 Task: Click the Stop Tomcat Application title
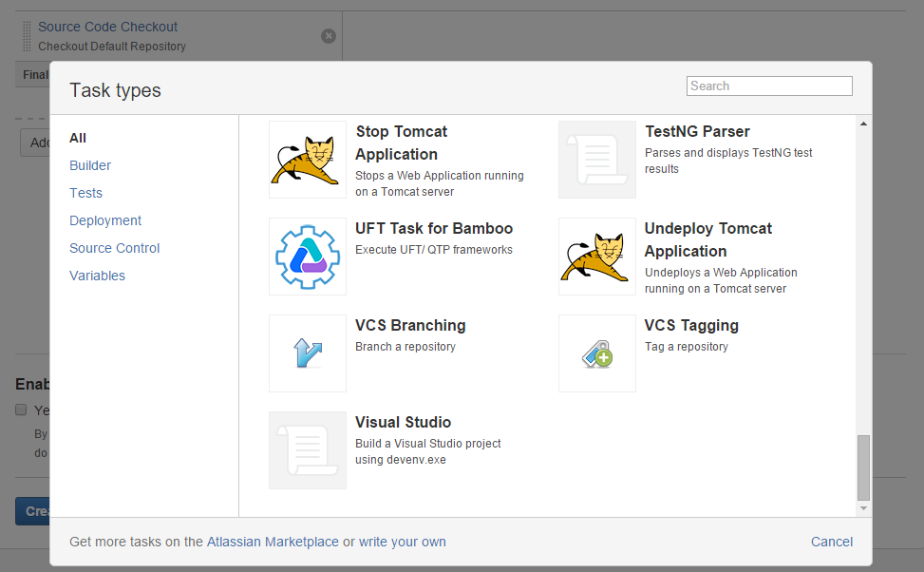click(x=402, y=143)
